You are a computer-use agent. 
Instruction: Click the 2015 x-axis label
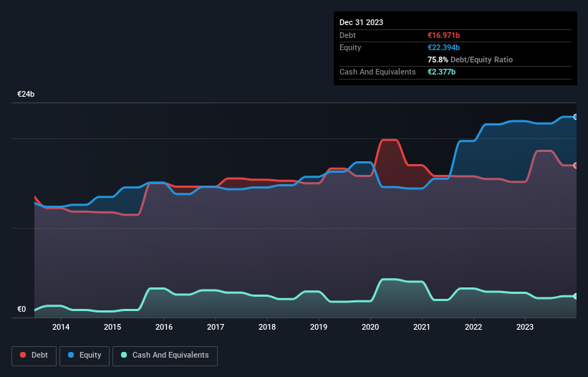(112, 327)
